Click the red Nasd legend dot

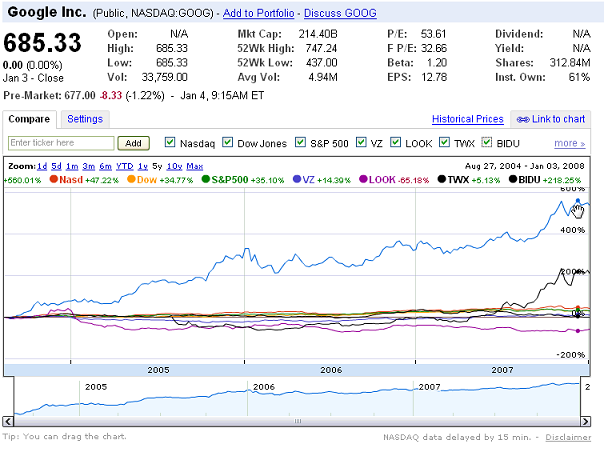click(x=54, y=179)
